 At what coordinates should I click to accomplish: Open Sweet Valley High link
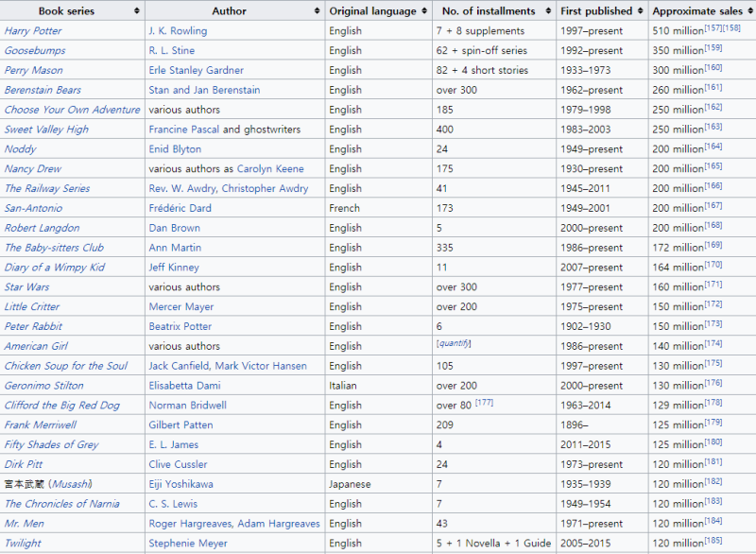(46, 130)
